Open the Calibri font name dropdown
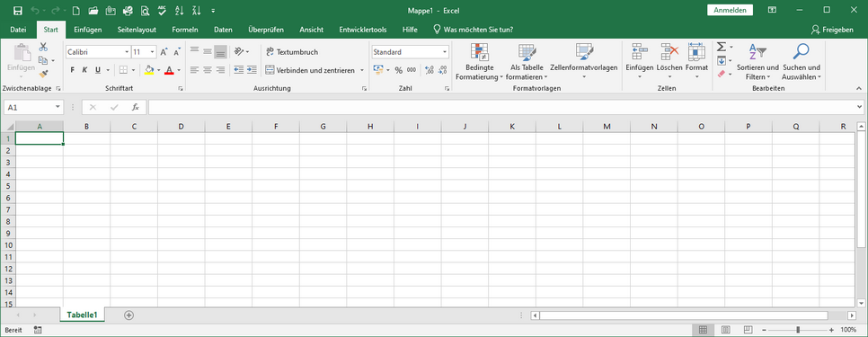The image size is (868, 337). 126,52
